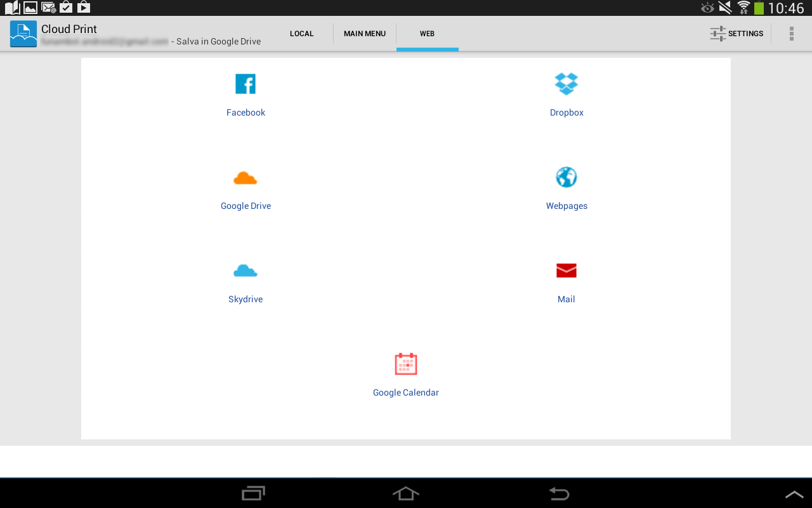The height and width of the screenshot is (508, 812).
Task: Tap the battery indicator in status bar
Action: [759, 8]
